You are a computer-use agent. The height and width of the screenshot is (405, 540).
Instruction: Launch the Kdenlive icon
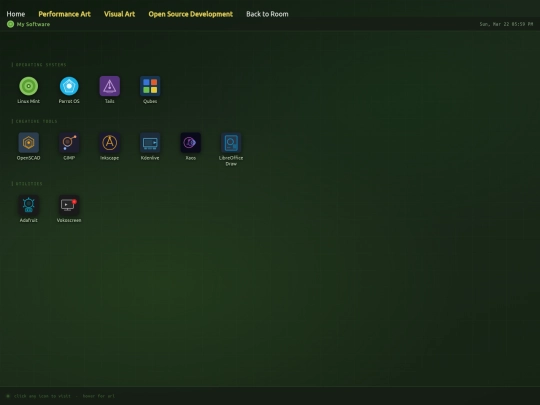[x=150, y=143]
